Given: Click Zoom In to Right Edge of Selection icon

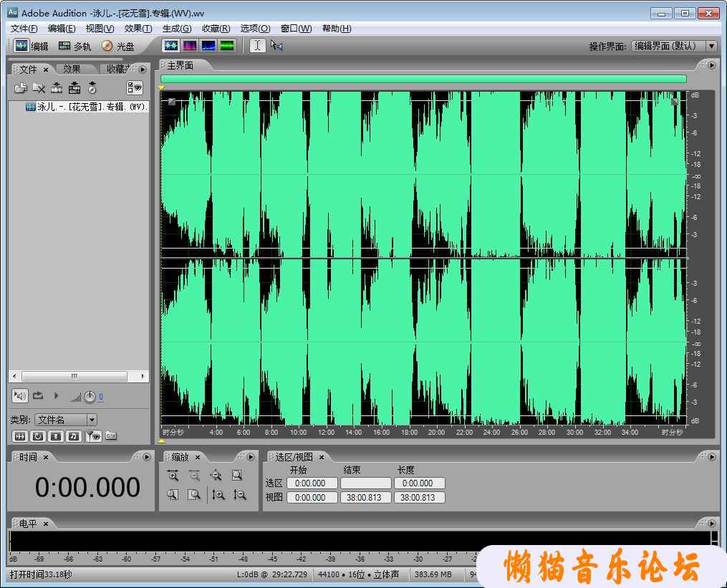Looking at the screenshot, I should coord(194,495).
